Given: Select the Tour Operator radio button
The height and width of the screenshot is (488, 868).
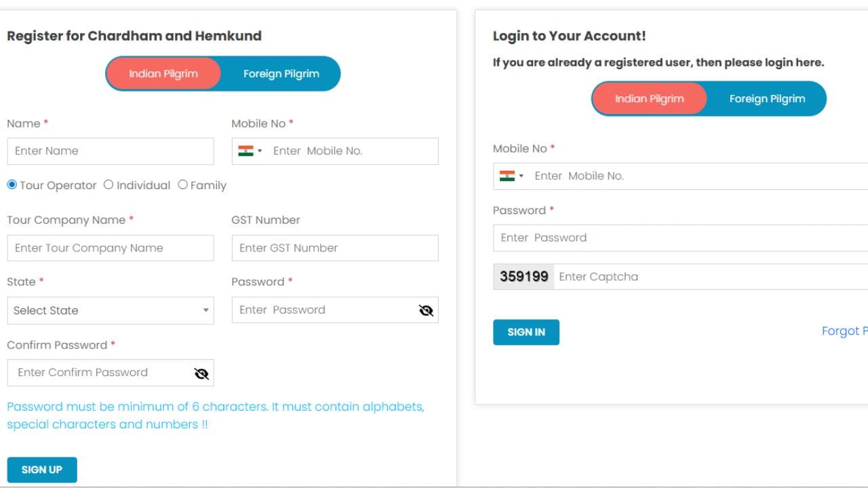Looking at the screenshot, I should 12,185.
